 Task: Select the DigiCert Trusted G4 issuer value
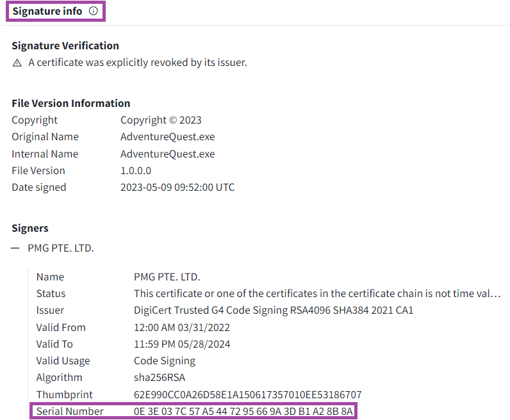pyautogui.click(x=274, y=310)
